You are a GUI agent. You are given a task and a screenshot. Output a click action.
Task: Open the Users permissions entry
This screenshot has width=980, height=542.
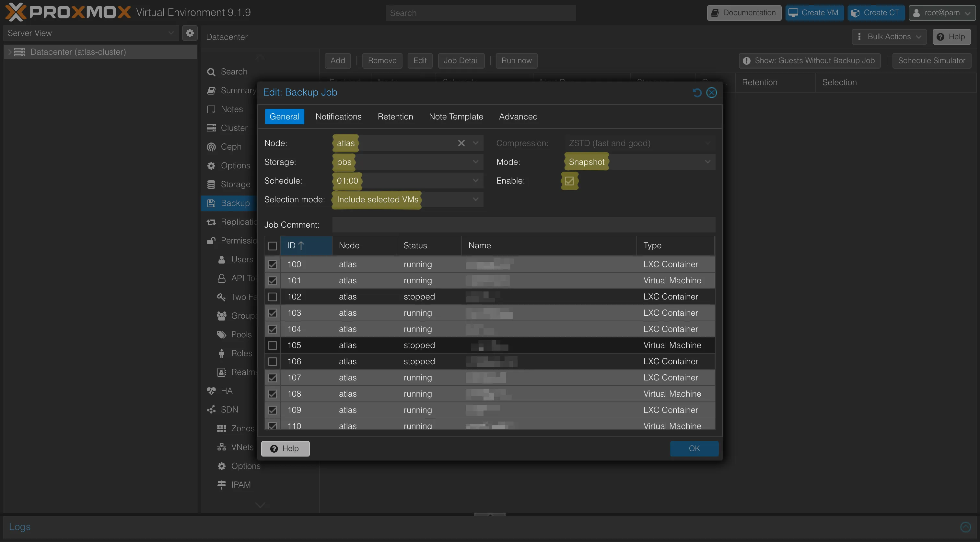pos(241,259)
